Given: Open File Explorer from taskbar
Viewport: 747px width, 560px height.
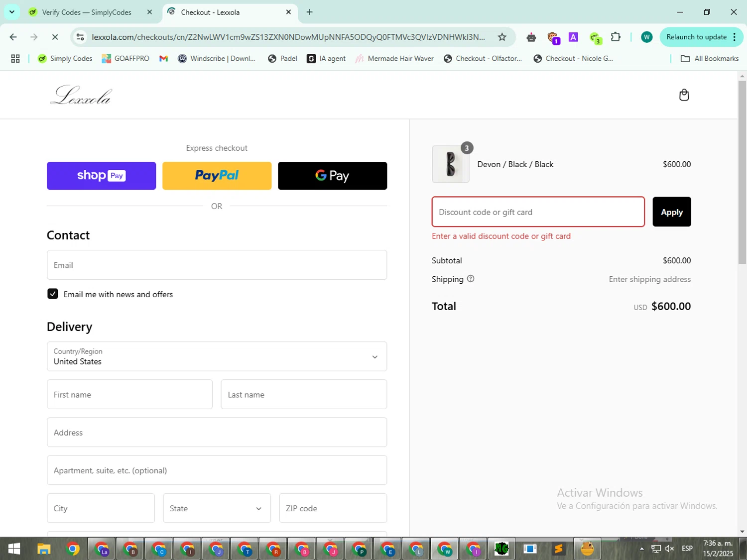Looking at the screenshot, I should coord(44,549).
